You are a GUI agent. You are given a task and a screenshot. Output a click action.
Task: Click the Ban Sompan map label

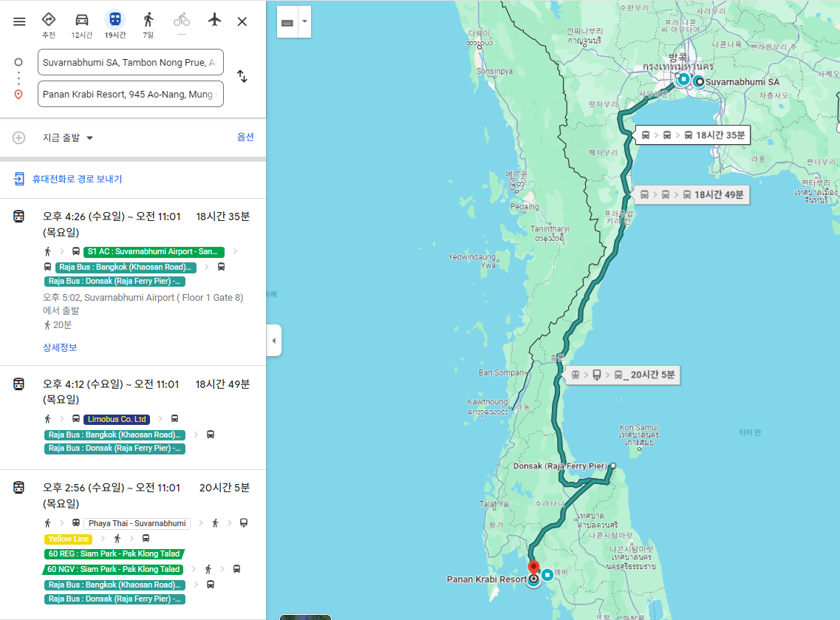(502, 372)
